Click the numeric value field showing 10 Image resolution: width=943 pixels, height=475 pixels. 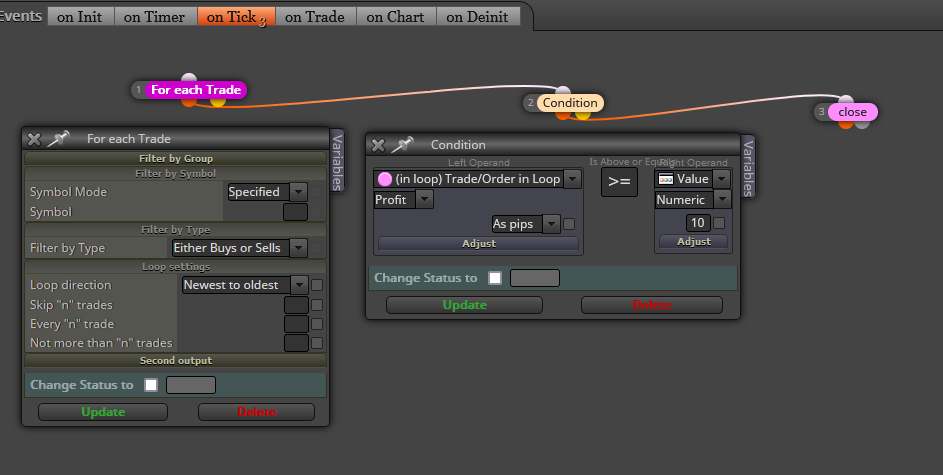pyautogui.click(x=698, y=223)
